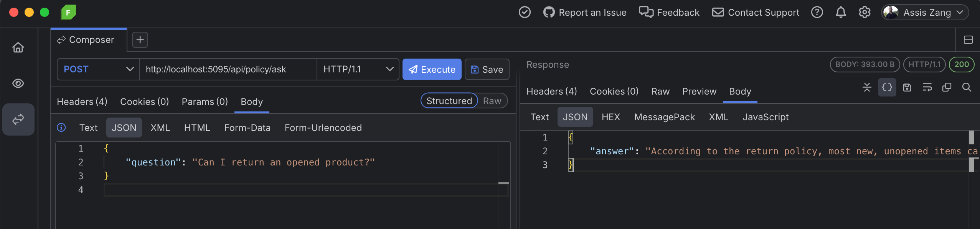Click the eye Watcher sidebar icon
980x229 pixels.
coord(18,83)
